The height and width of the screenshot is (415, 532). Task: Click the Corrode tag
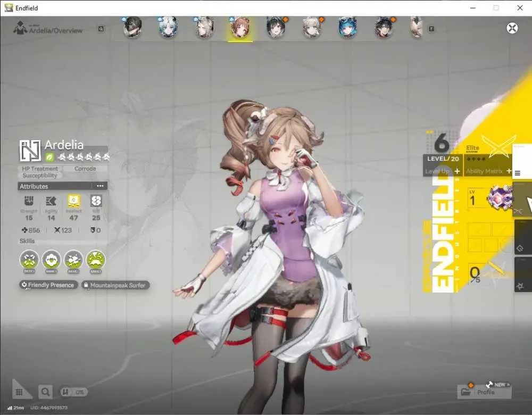coord(85,169)
